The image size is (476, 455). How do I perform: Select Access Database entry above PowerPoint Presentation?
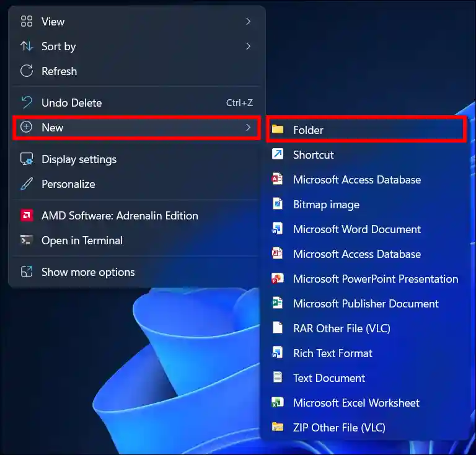364,254
